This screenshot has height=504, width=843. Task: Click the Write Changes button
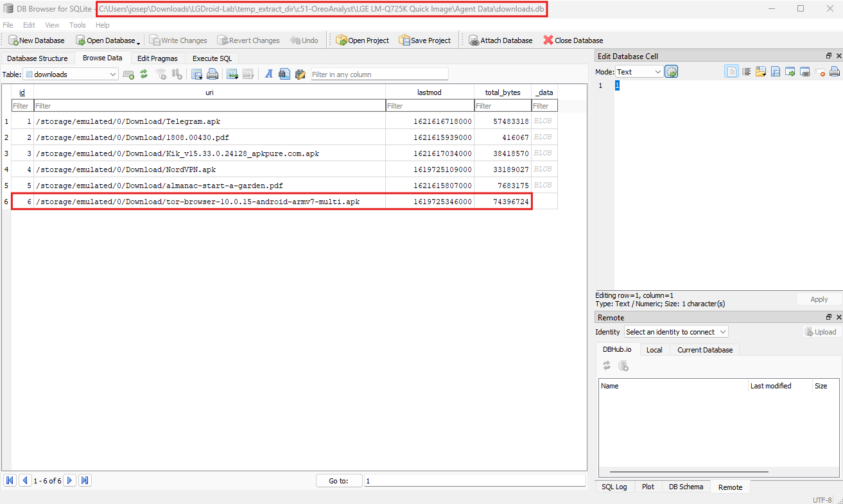click(178, 40)
